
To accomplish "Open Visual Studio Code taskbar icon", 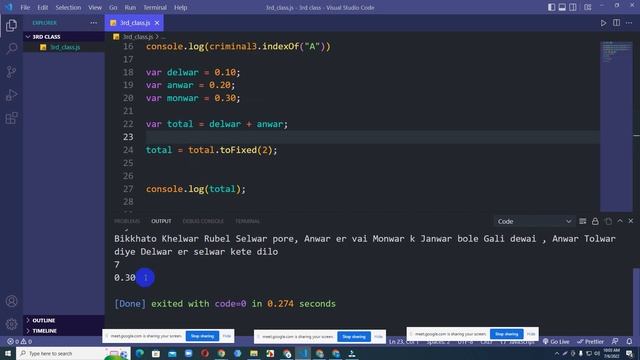I will pyautogui.click(x=303, y=353).
